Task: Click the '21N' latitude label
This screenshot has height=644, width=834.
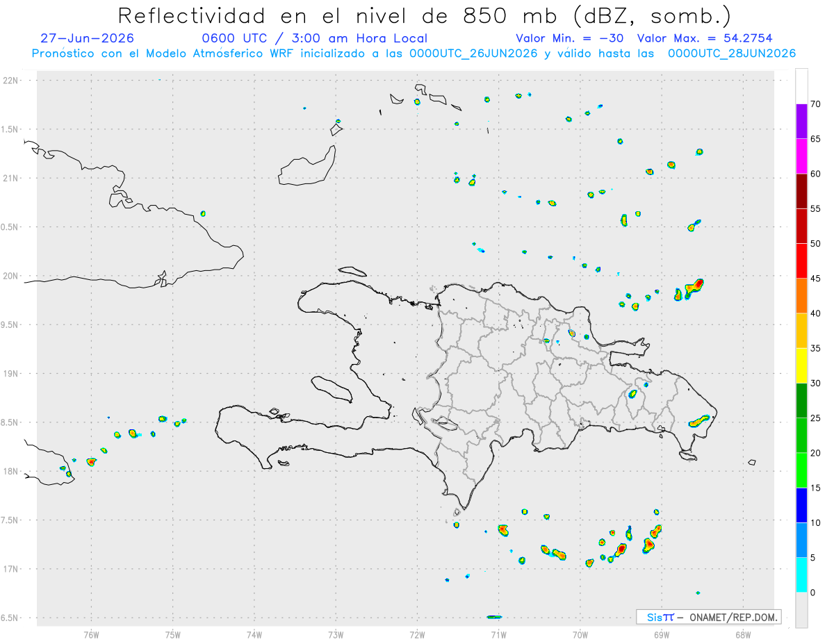Action: (12, 179)
